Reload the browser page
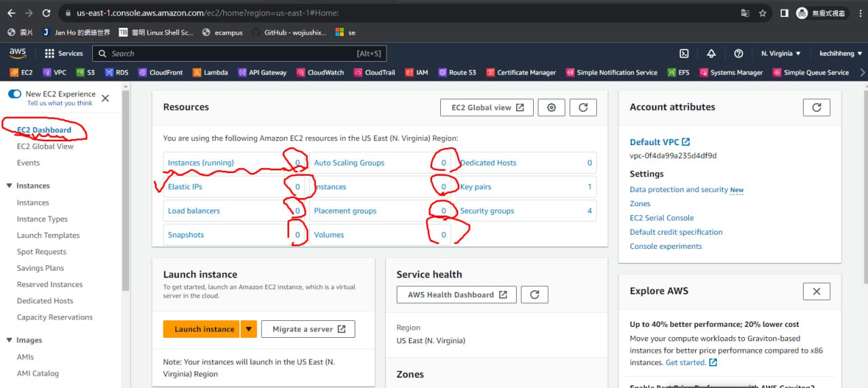Viewport: 868px width, 388px height. click(x=45, y=13)
